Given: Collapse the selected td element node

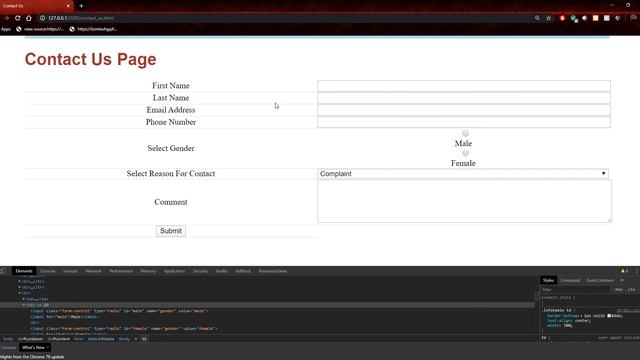Looking at the screenshot, I should [x=24, y=305].
